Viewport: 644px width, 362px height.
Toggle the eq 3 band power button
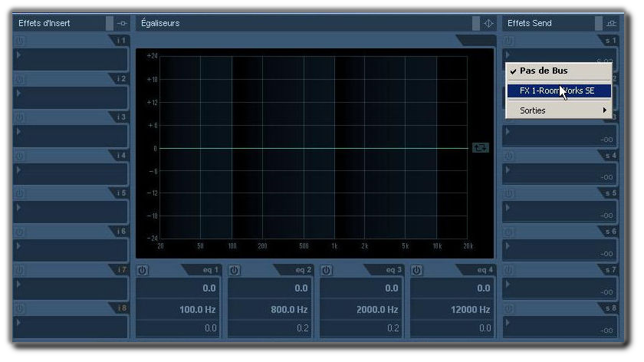[327, 270]
